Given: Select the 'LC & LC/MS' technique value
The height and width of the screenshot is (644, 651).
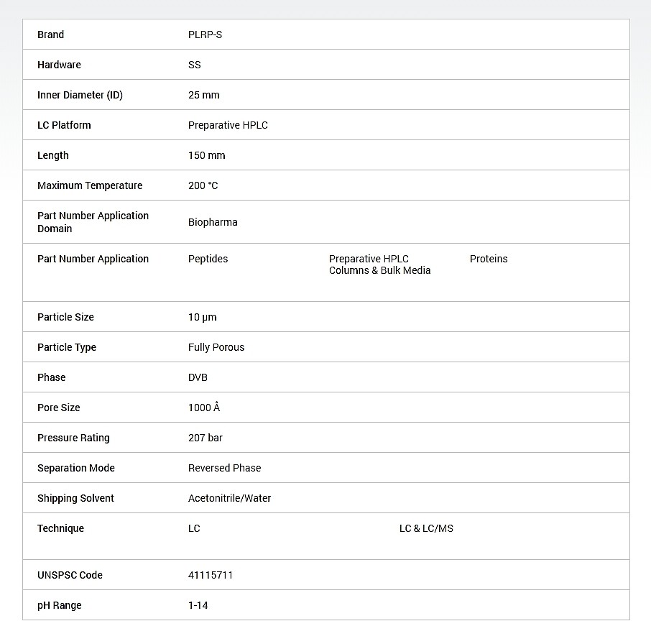Looking at the screenshot, I should [426, 528].
